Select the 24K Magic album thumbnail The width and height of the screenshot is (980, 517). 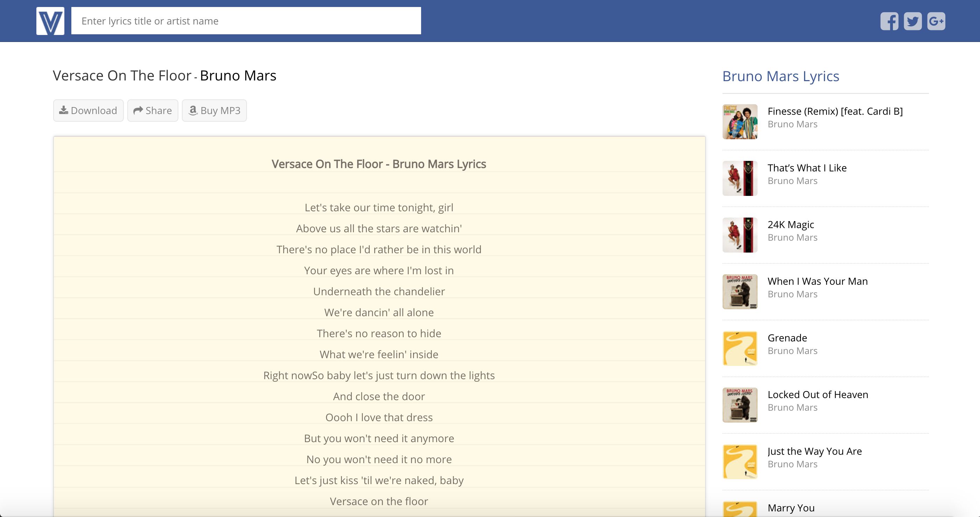point(740,235)
